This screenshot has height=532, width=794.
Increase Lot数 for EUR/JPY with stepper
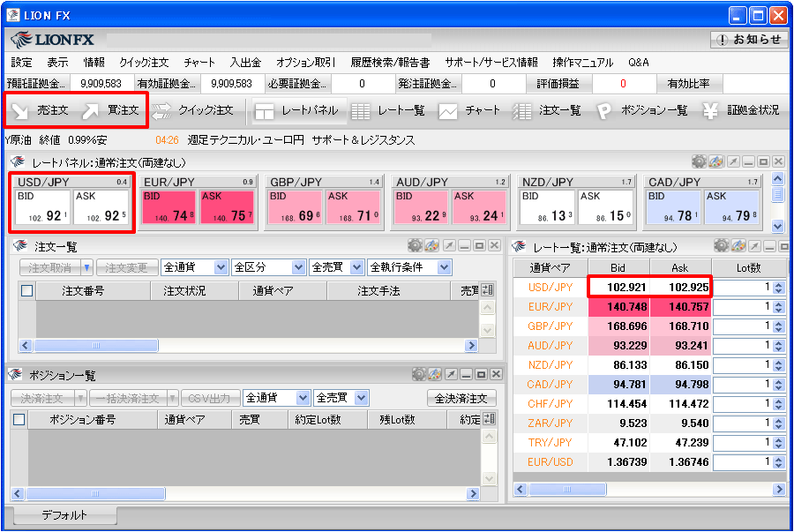[x=779, y=303]
